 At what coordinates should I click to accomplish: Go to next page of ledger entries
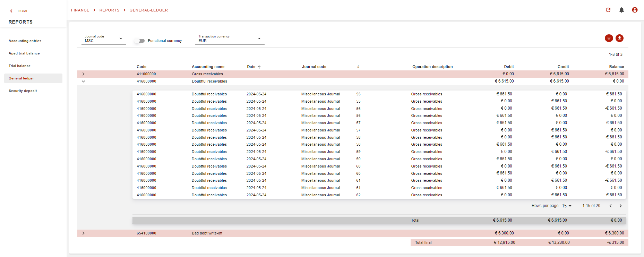(x=620, y=206)
